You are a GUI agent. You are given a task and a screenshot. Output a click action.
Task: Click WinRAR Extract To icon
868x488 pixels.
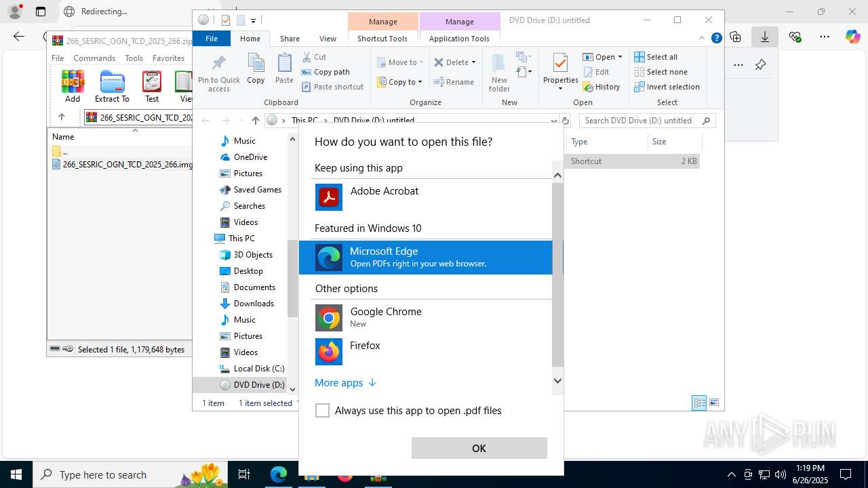(x=112, y=86)
